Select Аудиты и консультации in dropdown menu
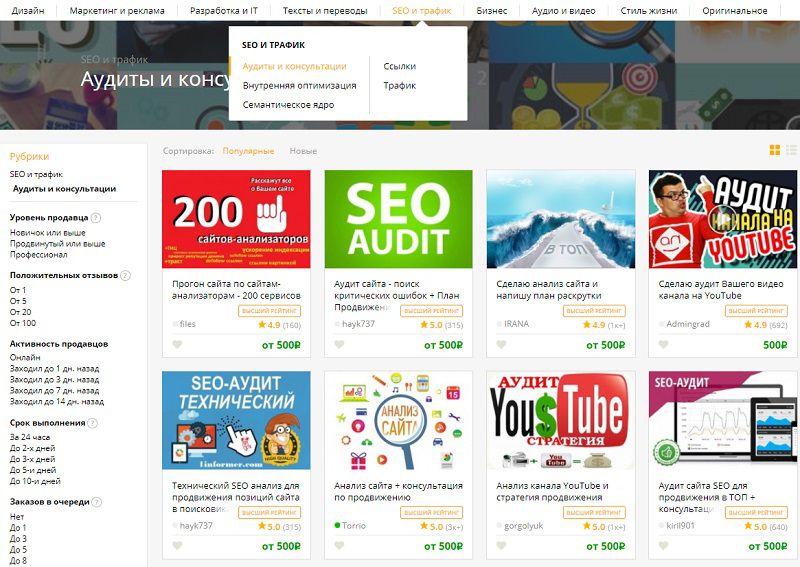Image resolution: width=800 pixels, height=567 pixels. click(x=294, y=66)
